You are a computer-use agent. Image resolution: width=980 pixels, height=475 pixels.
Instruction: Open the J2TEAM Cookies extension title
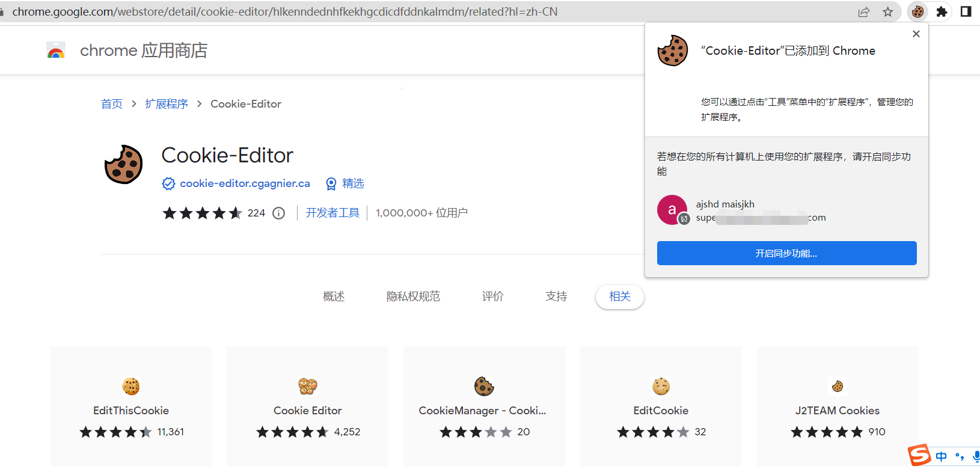[838, 411]
